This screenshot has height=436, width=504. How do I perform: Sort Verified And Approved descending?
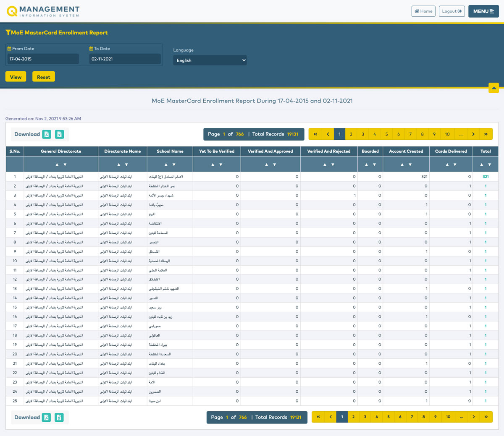pyautogui.click(x=274, y=164)
